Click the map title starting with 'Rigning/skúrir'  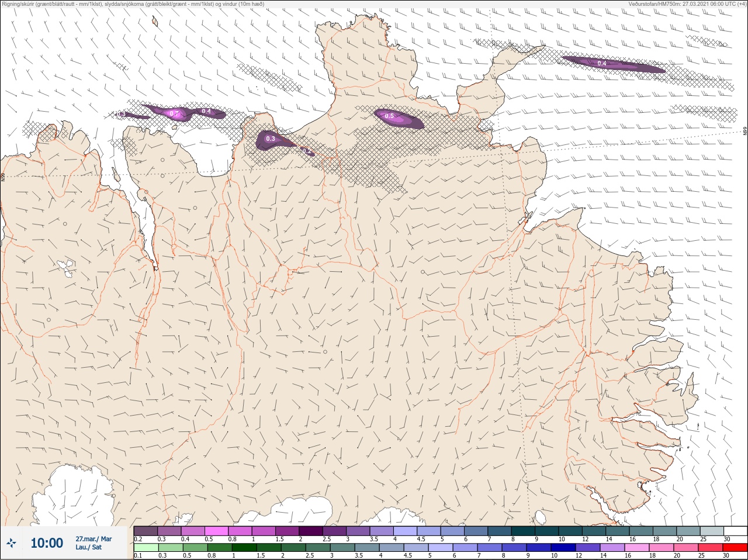point(133,4)
